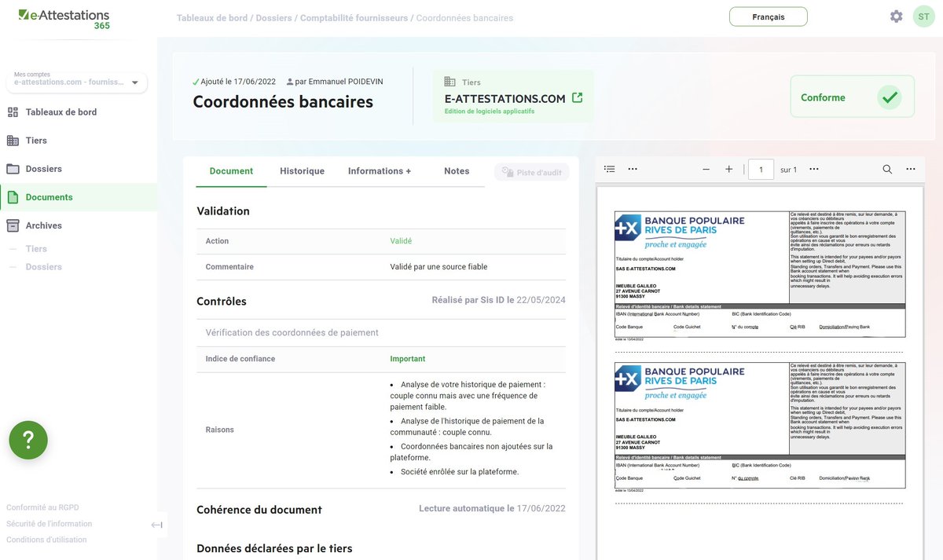943x560 pixels.
Task: Open E-ATTESTATIONS.COM external link icon
Action: [577, 98]
